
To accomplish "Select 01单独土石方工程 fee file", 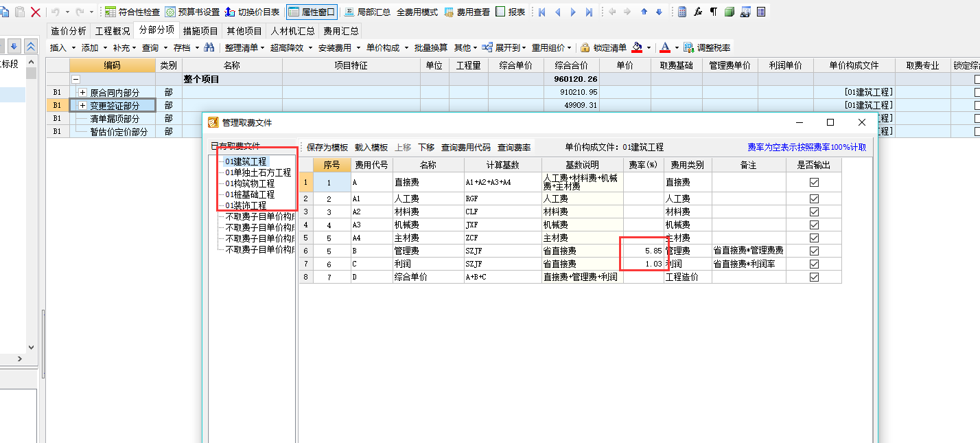I will pos(258,172).
